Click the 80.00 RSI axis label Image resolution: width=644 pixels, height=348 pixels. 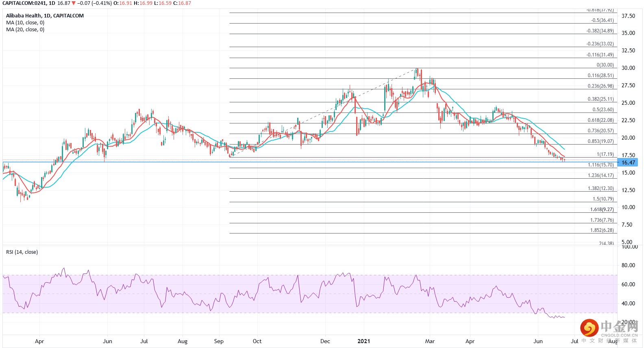628,266
